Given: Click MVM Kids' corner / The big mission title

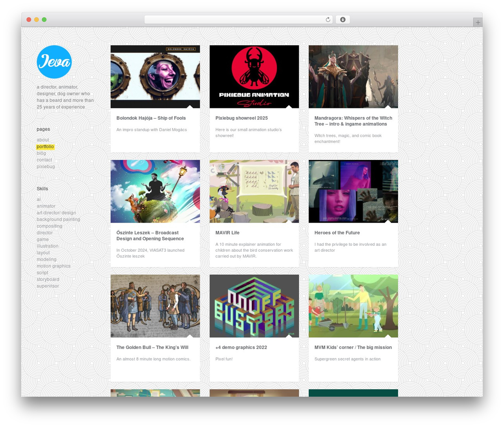Looking at the screenshot, I should pyautogui.click(x=353, y=347).
